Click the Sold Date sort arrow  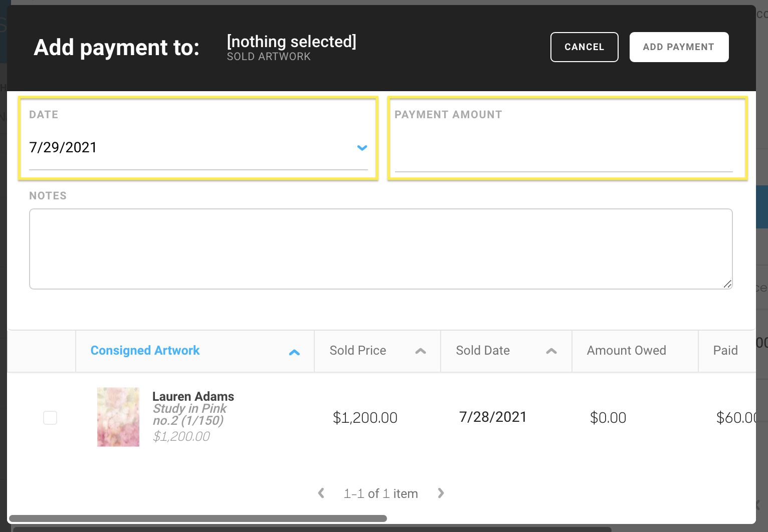pos(551,352)
